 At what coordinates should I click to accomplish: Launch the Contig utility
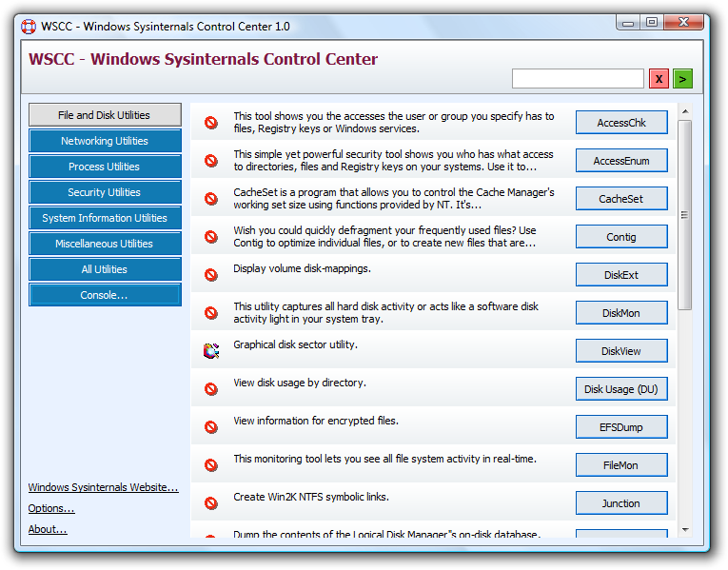(x=621, y=237)
